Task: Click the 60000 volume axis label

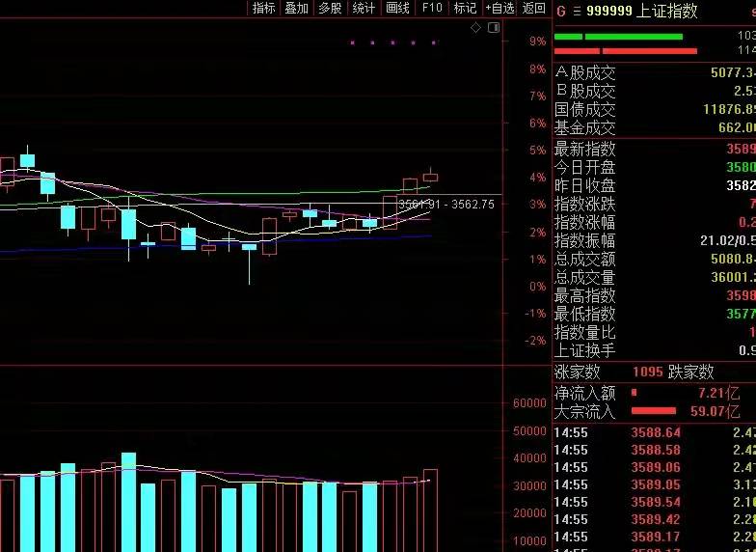Action: point(529,403)
